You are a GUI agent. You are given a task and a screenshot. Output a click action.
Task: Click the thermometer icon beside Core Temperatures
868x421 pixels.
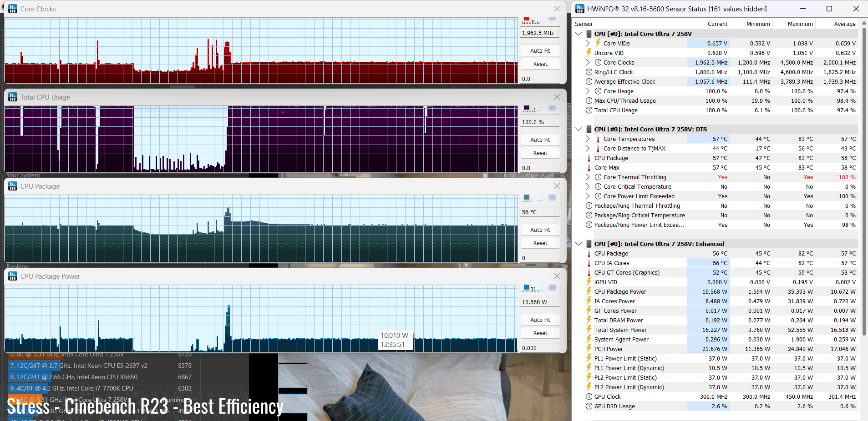598,139
